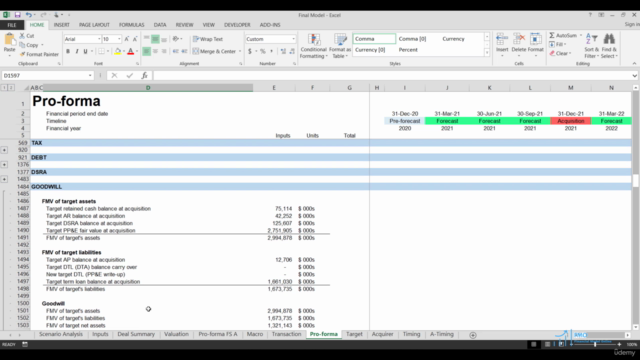This screenshot has width=640, height=360.
Task: Click the Cut scissors icon
Action: point(22,36)
